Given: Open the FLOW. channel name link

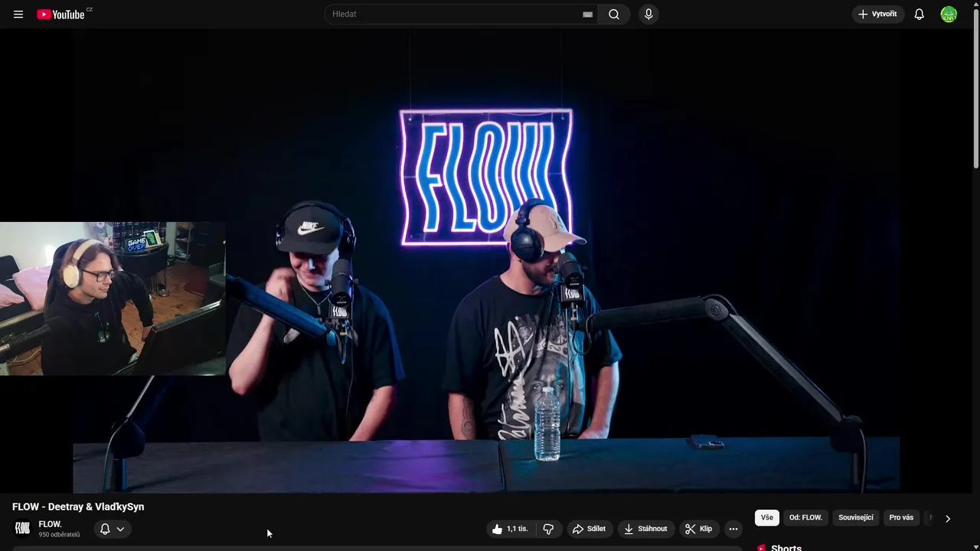Looking at the screenshot, I should click(x=50, y=524).
